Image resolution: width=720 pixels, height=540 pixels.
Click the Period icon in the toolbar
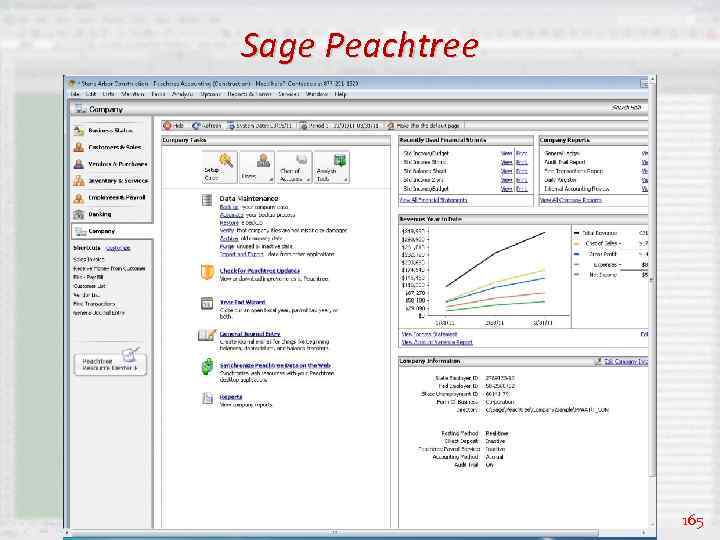coord(304,125)
